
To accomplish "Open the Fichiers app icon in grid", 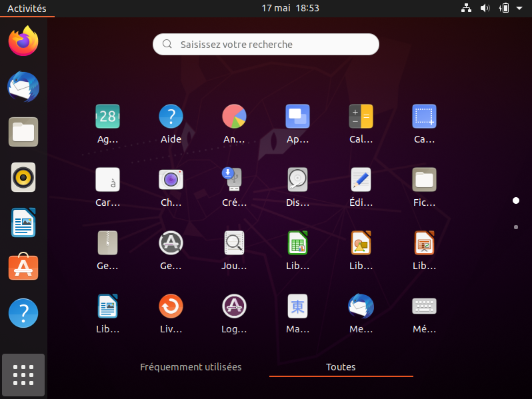I will [424, 180].
